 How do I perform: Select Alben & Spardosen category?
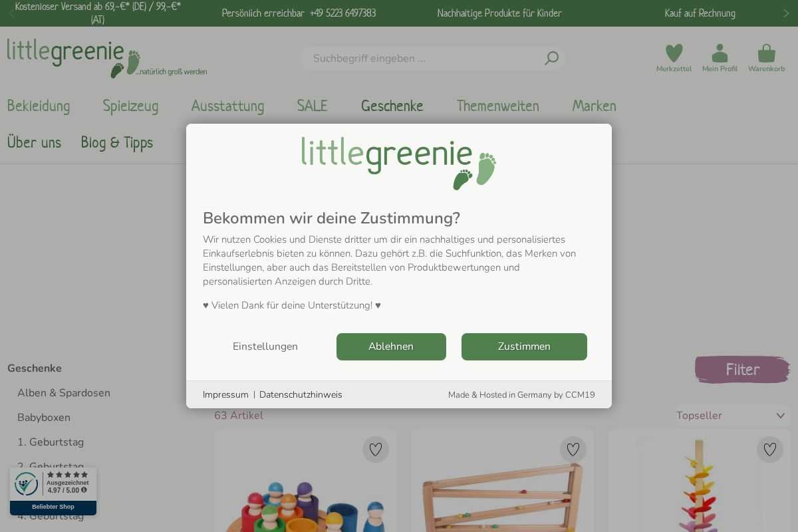click(64, 393)
